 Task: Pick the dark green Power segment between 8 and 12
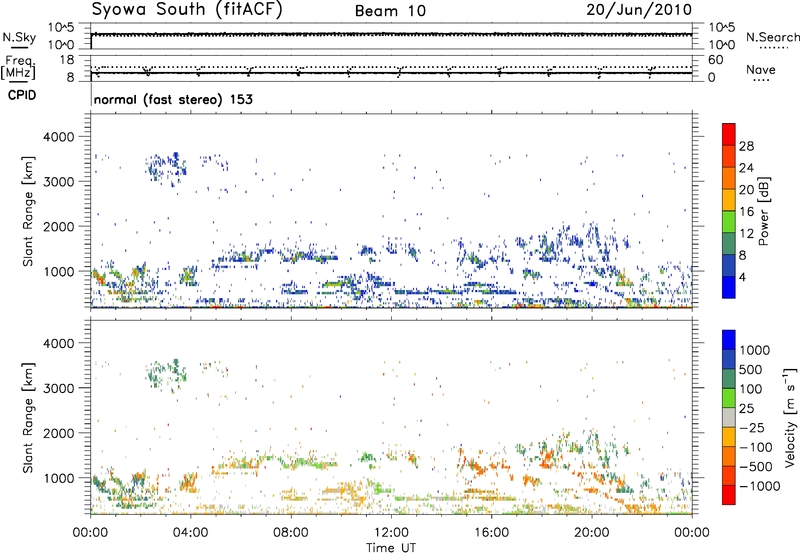click(x=729, y=243)
